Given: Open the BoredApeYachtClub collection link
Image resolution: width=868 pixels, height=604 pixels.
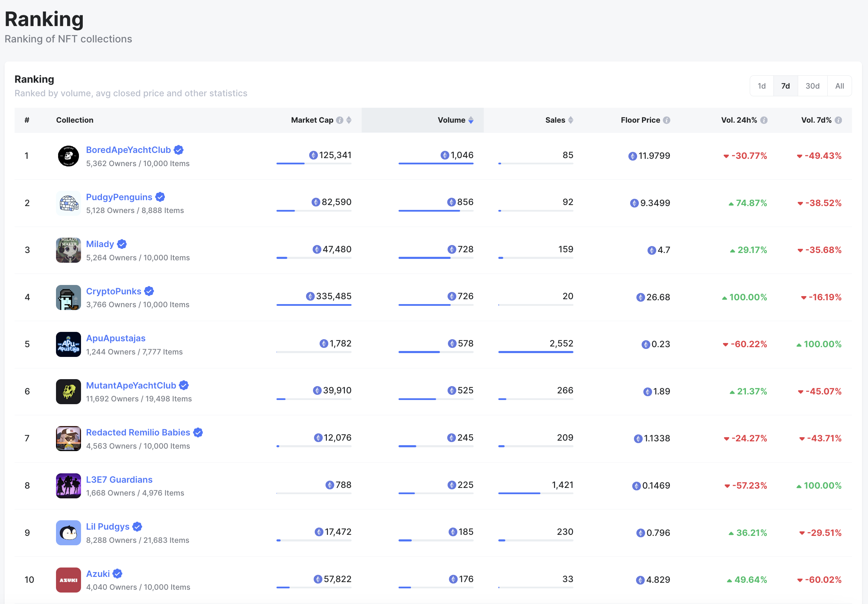Looking at the screenshot, I should 129,150.
